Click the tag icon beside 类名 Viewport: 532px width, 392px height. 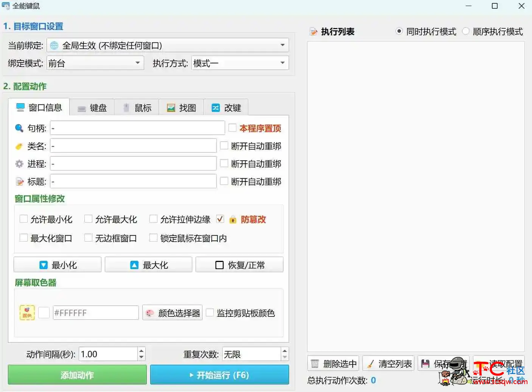tap(19, 146)
